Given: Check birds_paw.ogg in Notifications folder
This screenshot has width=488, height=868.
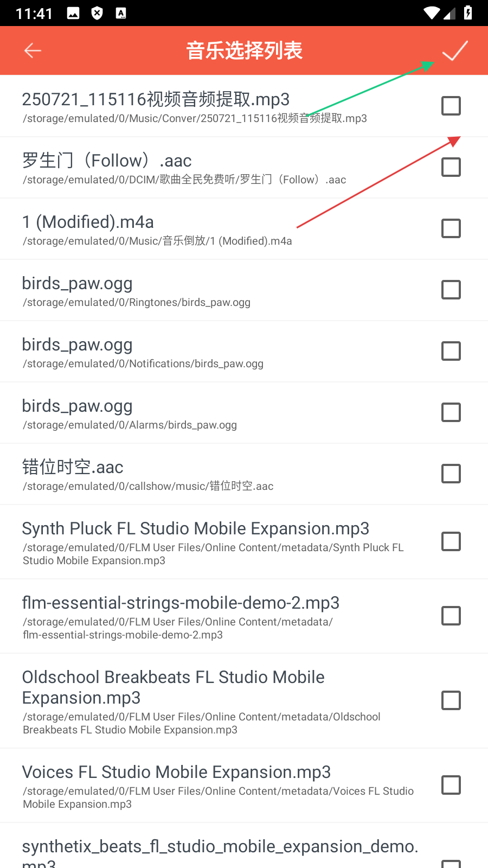Looking at the screenshot, I should pyautogui.click(x=451, y=351).
